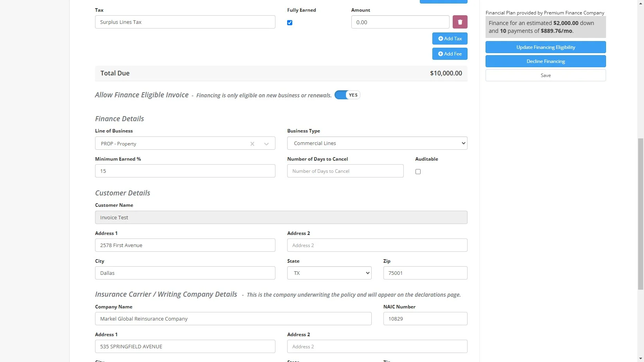644x362 pixels.
Task: Toggle Allow Finance Eligible Invoice switch
Action: (x=347, y=95)
